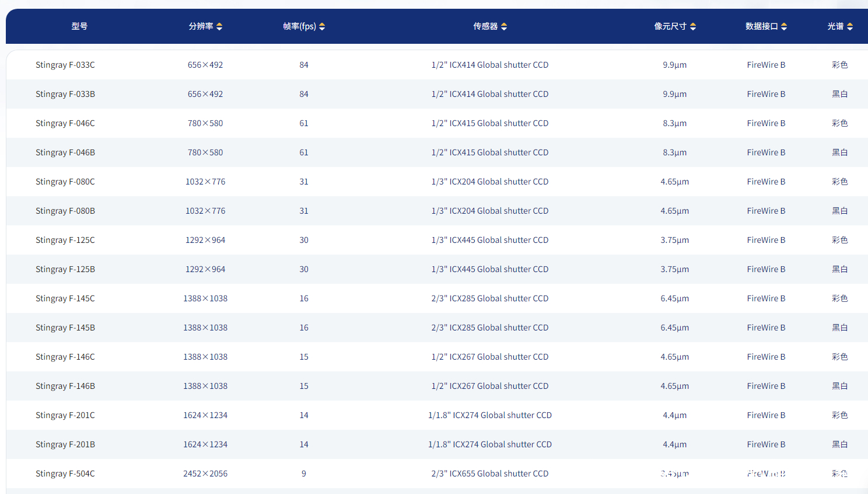Select Stingray F-146C row name
Viewport: 868px width, 494px height.
click(x=65, y=357)
